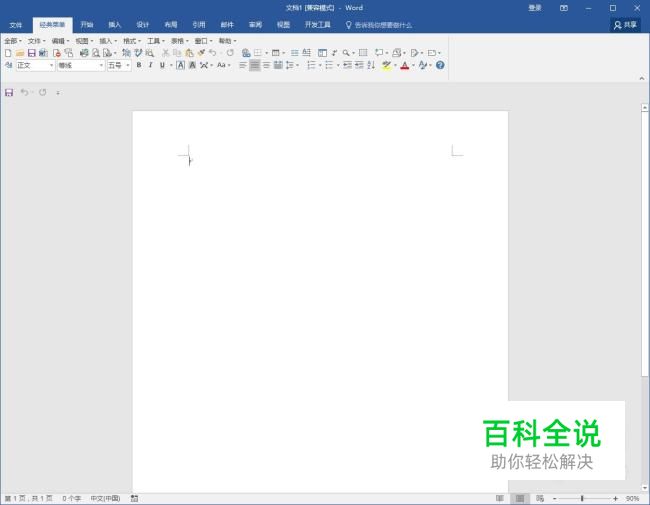The height and width of the screenshot is (505, 650).
Task: Click the zoom slider handle
Action: click(x=582, y=498)
